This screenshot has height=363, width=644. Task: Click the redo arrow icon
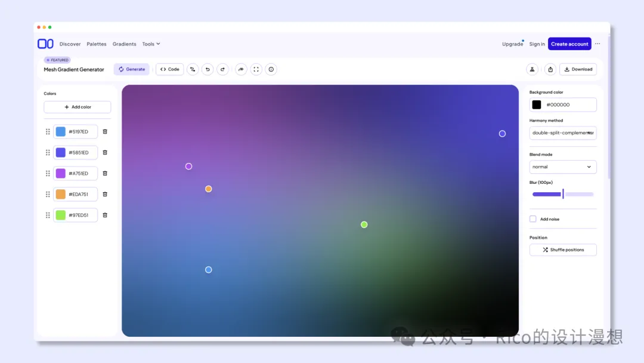(x=222, y=69)
